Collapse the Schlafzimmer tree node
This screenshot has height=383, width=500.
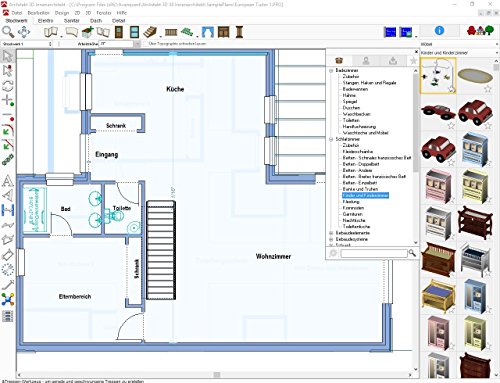tap(331, 139)
